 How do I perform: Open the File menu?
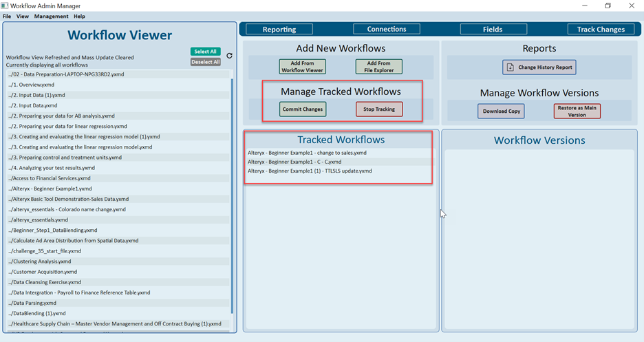[7, 16]
